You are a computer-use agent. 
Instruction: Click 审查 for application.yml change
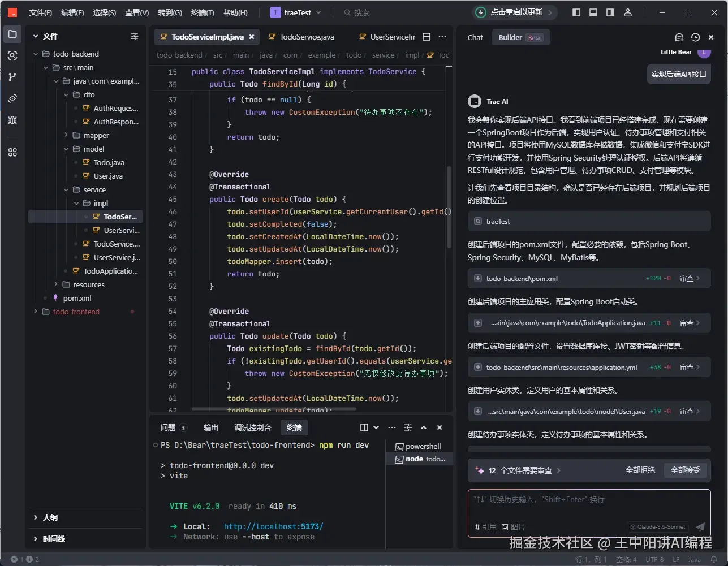click(x=689, y=367)
